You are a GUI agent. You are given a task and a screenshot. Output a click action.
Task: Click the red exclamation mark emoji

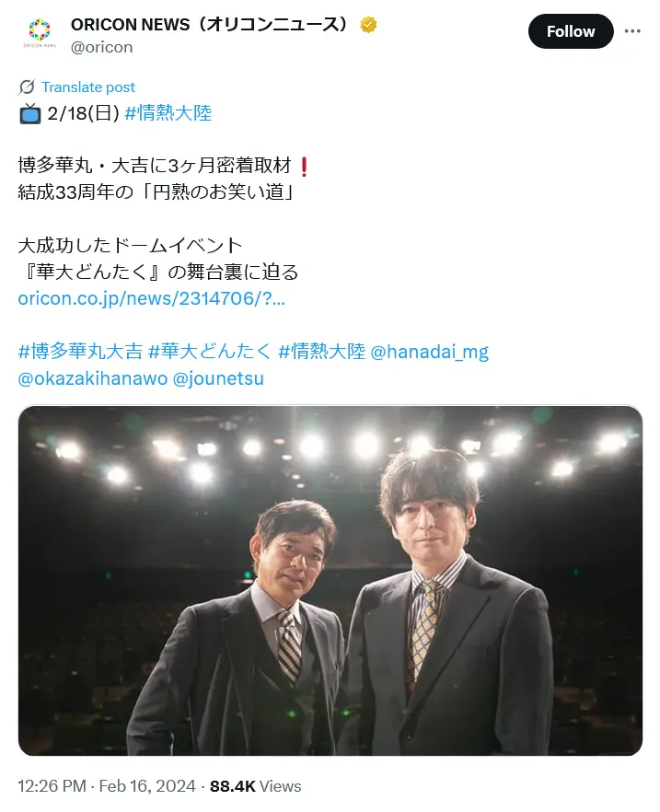(305, 167)
